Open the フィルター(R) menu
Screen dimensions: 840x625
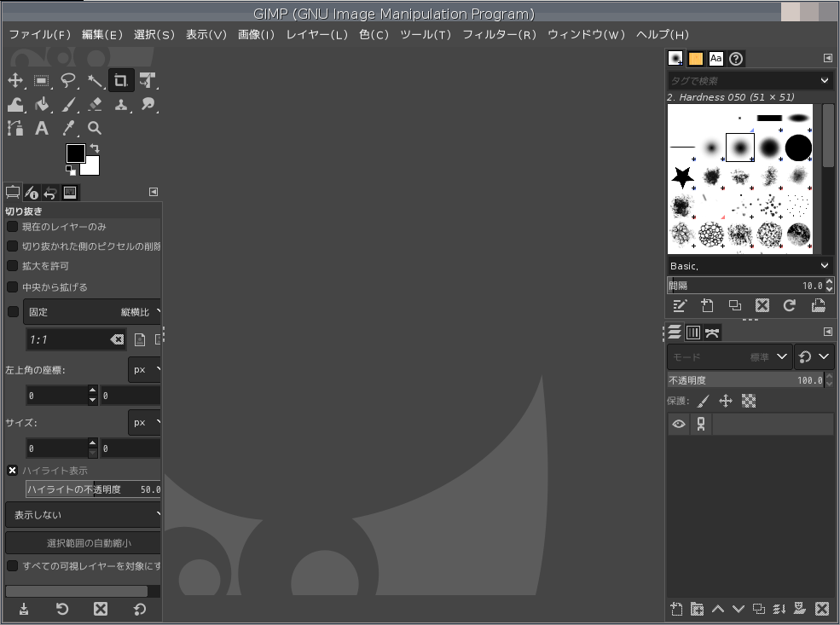(x=499, y=35)
